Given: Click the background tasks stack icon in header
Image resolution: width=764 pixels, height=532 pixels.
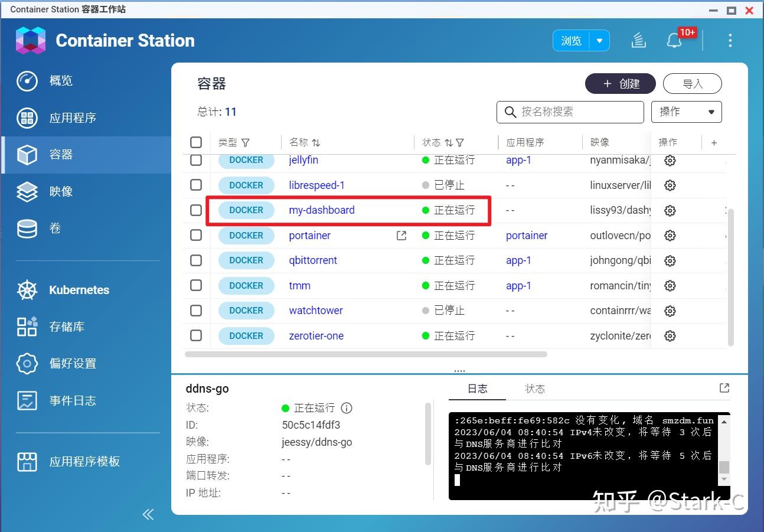Looking at the screenshot, I should pos(638,40).
